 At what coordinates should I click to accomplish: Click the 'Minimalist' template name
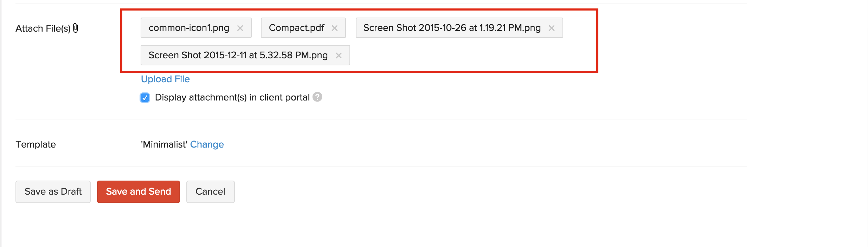[x=164, y=144]
